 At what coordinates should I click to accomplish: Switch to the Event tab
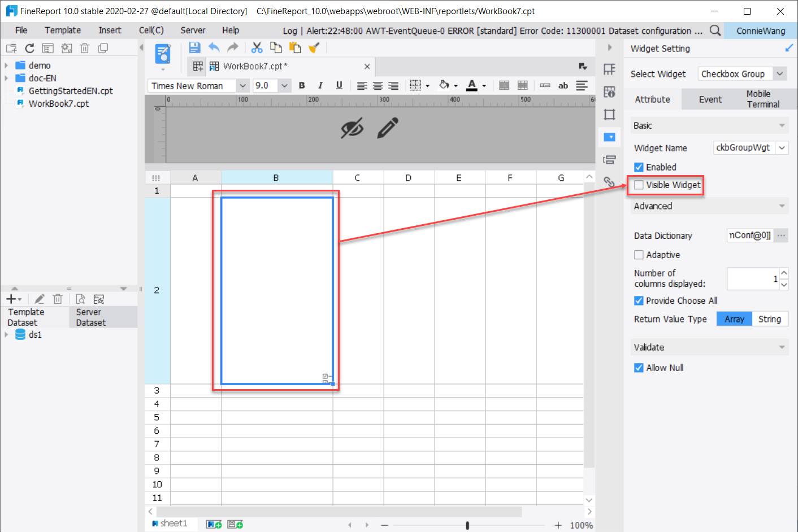(x=710, y=99)
